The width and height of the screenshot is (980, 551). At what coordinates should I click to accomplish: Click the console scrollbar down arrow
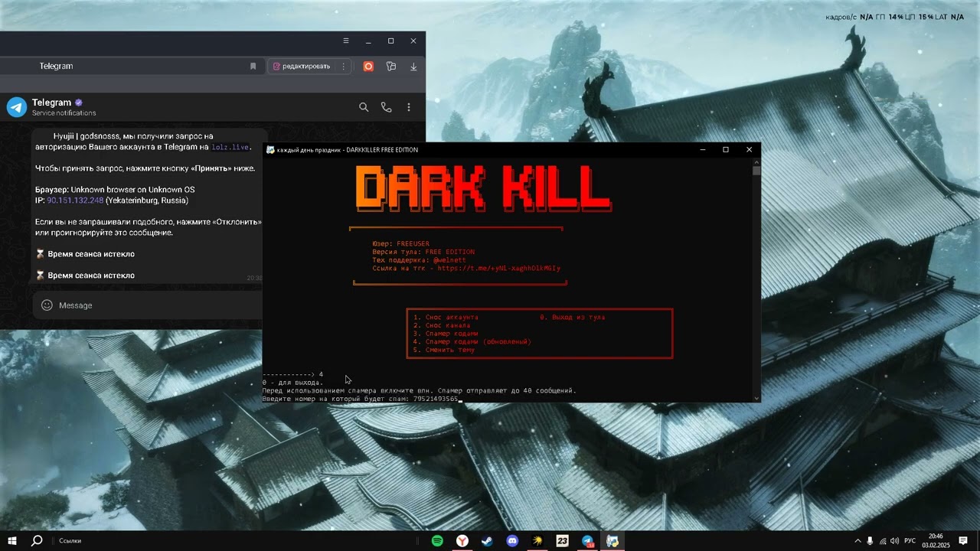coord(756,398)
